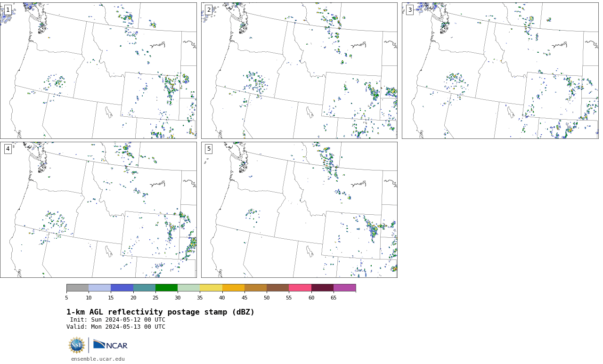603x364 pixels.
Task: Click the purple 65+ dBZ swatch
Action: (344, 288)
